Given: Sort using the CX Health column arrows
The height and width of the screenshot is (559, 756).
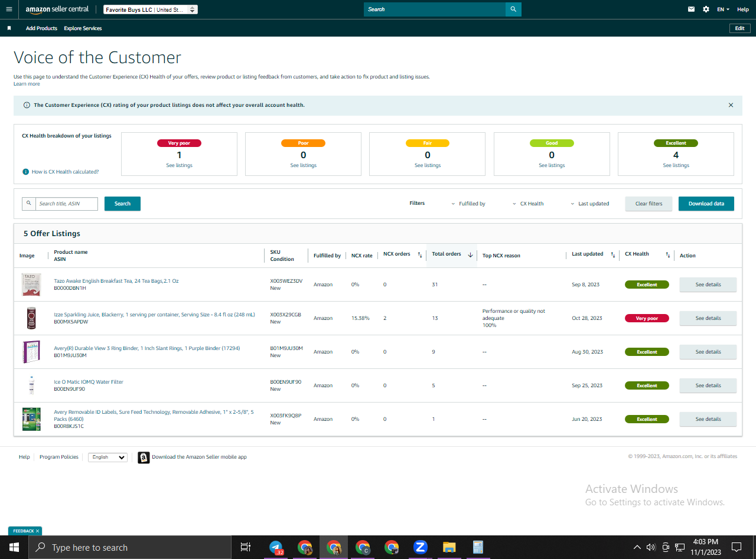Looking at the screenshot, I should point(668,255).
